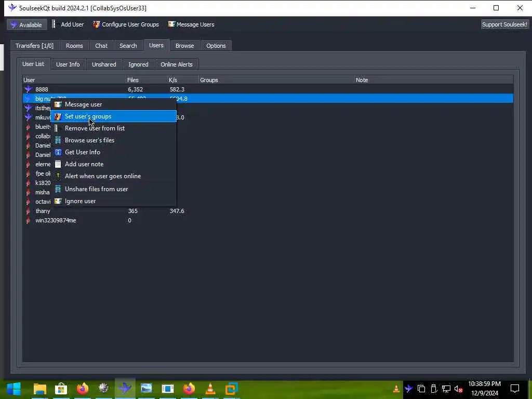
Task: Open the Unshared sub-tab
Action: point(104,64)
